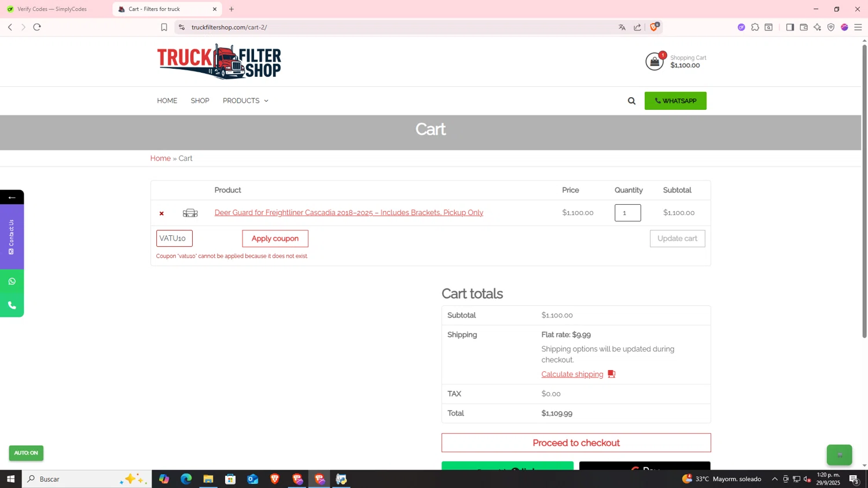Reload the page
The image size is (868, 488).
37,27
